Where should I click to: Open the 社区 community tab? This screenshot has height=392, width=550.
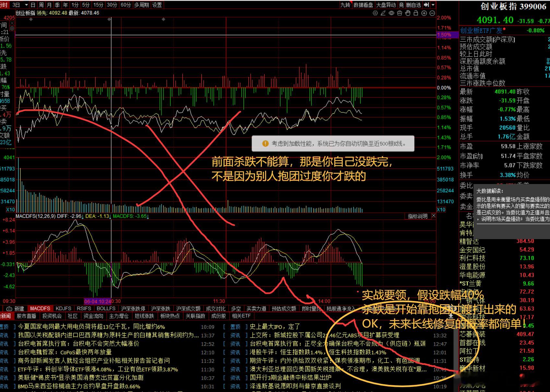tap(72, 316)
